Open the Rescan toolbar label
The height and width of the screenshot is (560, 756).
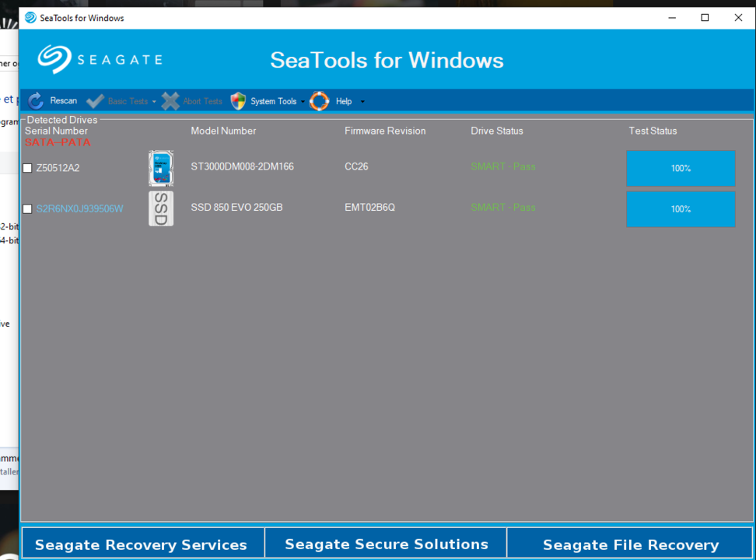pyautogui.click(x=64, y=100)
